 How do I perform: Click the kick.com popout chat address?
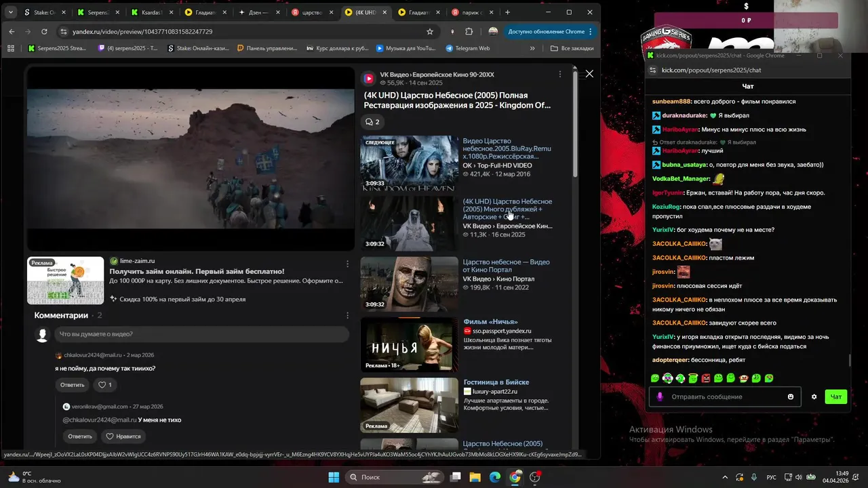tap(711, 70)
